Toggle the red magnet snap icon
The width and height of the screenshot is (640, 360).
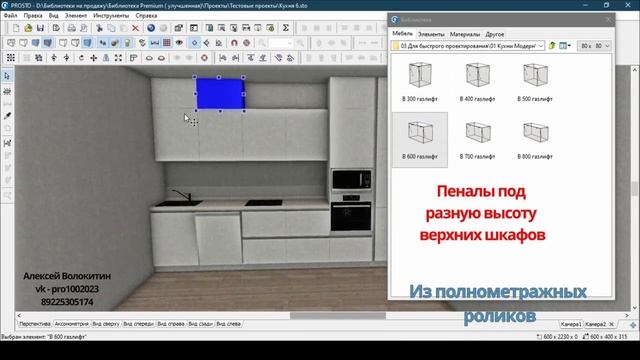coord(234,43)
